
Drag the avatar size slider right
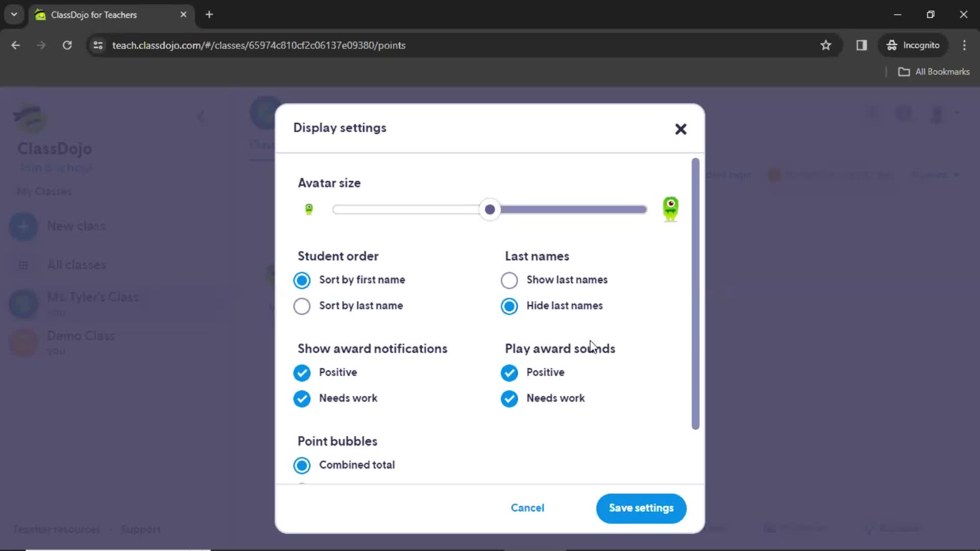click(491, 209)
